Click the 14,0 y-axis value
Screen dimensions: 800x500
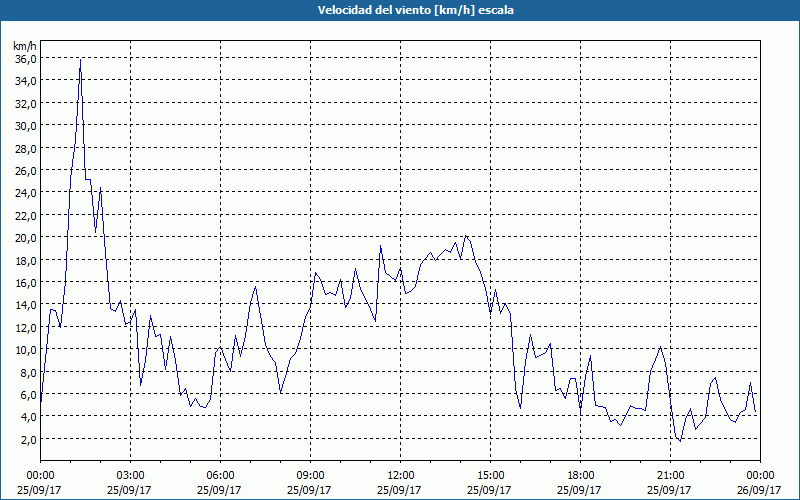(27, 305)
